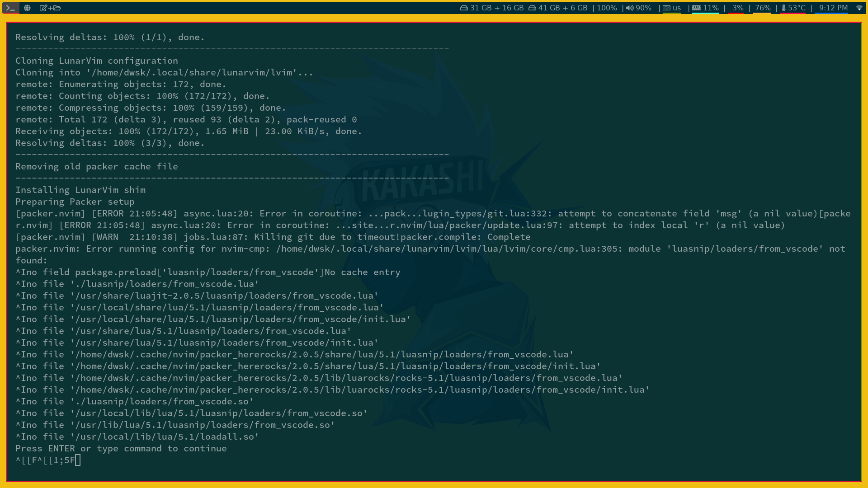Toggle Wi-Fi from the top-right tray icon
The width and height of the screenshot is (868, 488).
[860, 8]
